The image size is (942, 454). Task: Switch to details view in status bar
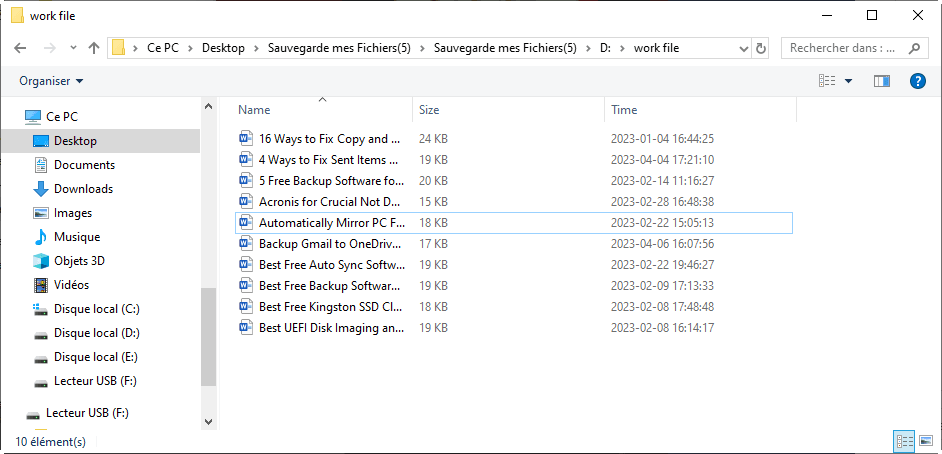coord(904,440)
